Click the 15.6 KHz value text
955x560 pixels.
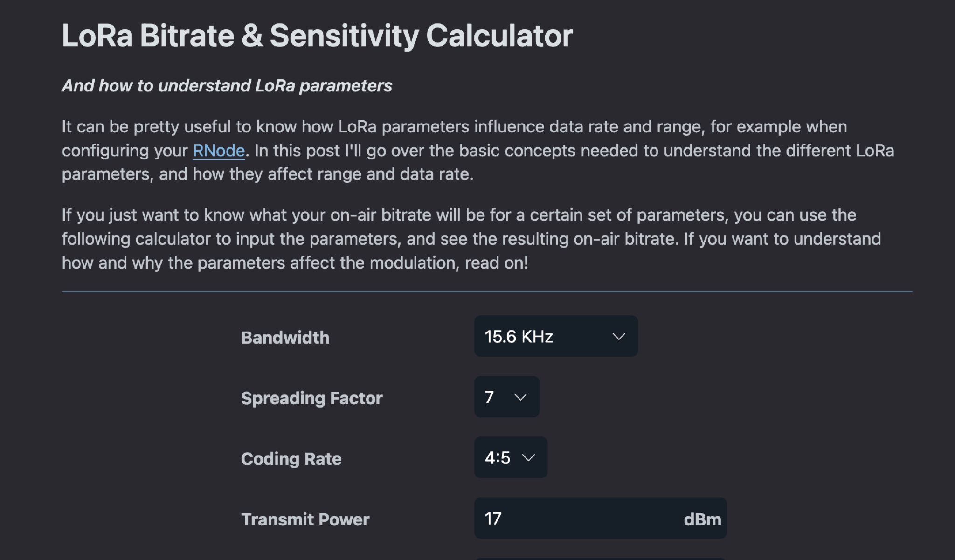[519, 337]
